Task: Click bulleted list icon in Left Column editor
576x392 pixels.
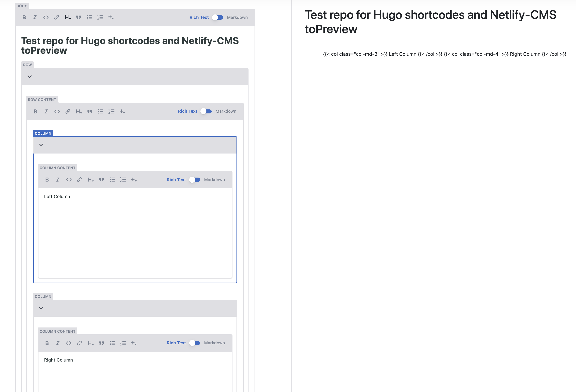Action: (x=112, y=180)
